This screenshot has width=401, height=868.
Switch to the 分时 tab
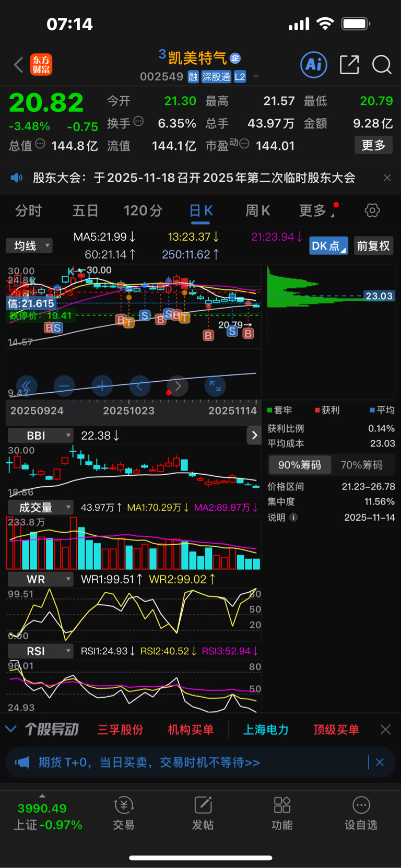[28, 210]
